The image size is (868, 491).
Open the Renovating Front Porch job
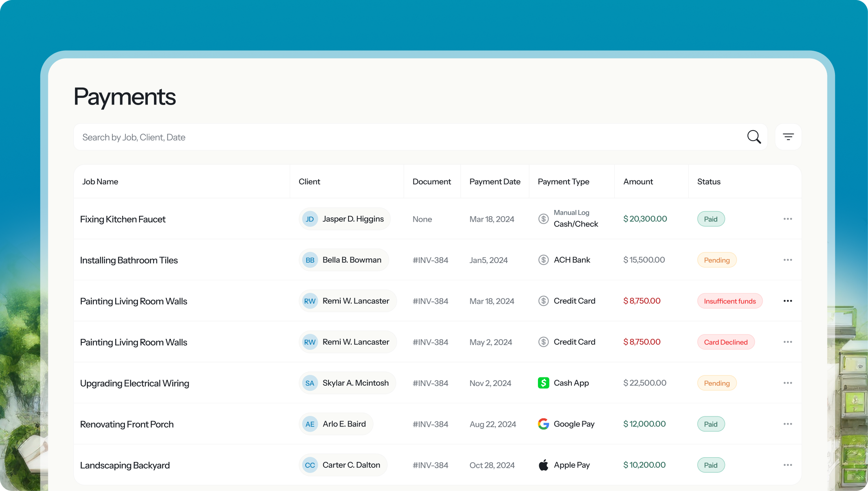127,425
